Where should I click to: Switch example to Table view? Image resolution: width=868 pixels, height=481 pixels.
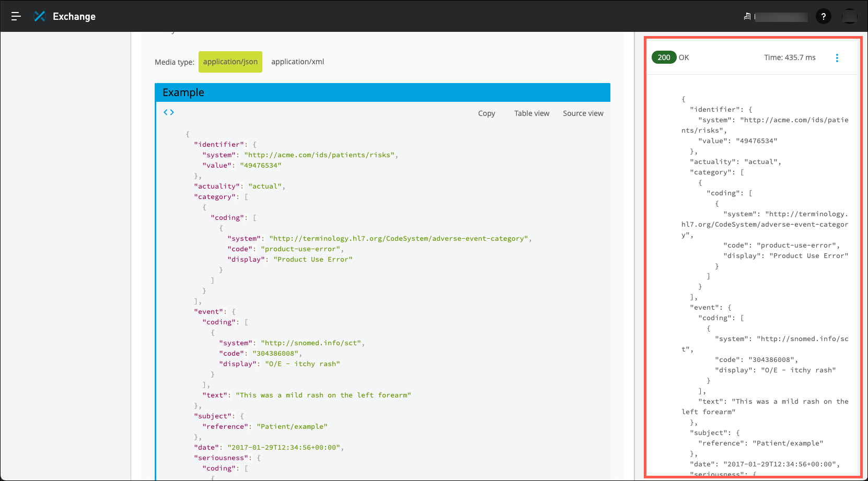(531, 113)
